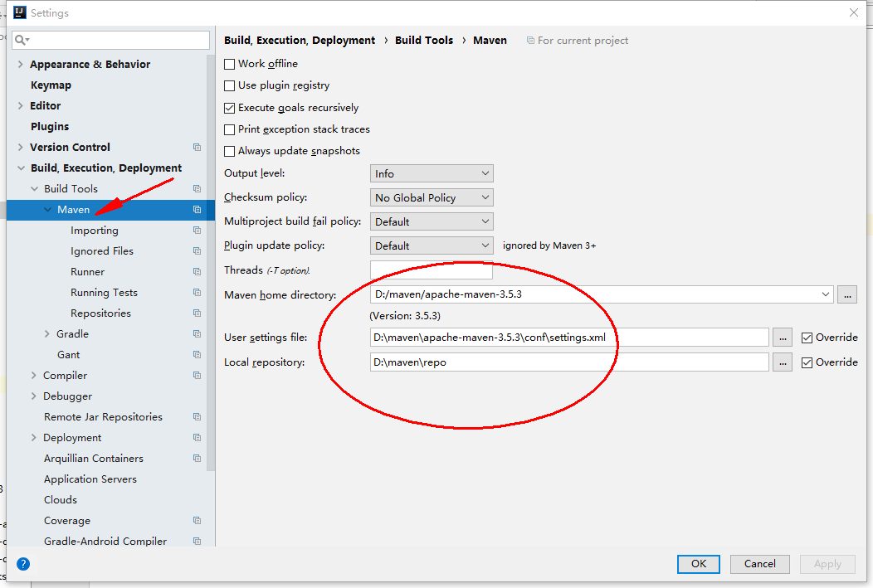
Task: Click Build Tools in the breadcrumb path
Action: click(x=424, y=39)
